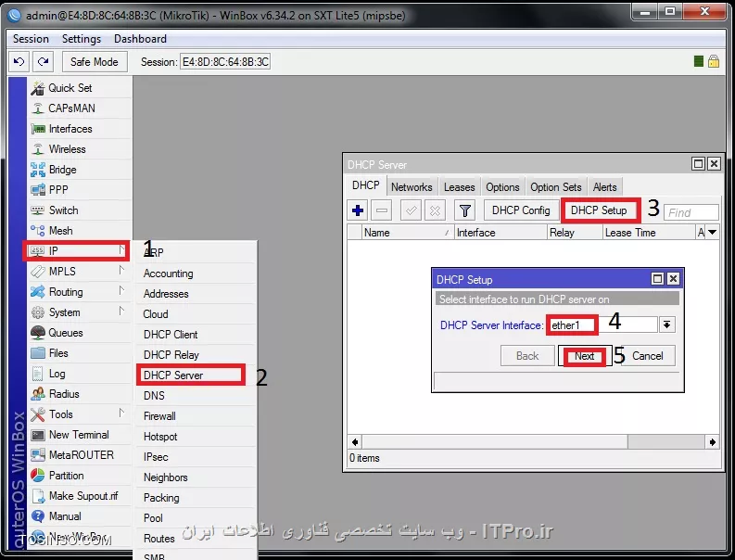The image size is (735, 560).
Task: Open Quick Set in sidebar
Action: (79, 88)
